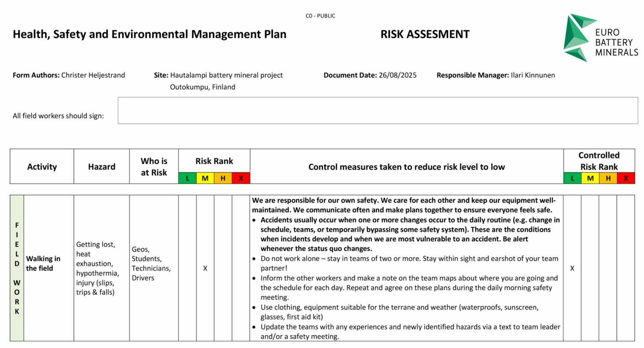The image size is (644, 348).
Task: Click the 'Risk Rank' header text
Action: (214, 161)
